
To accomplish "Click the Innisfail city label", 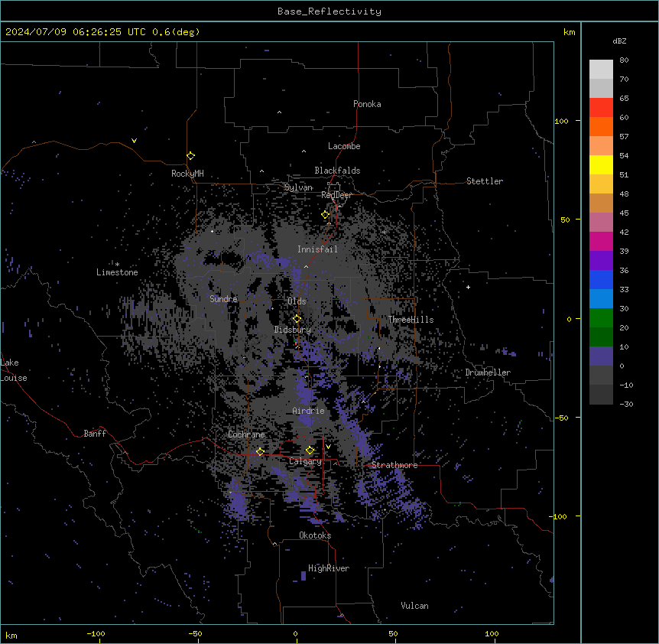I will coord(317,249).
